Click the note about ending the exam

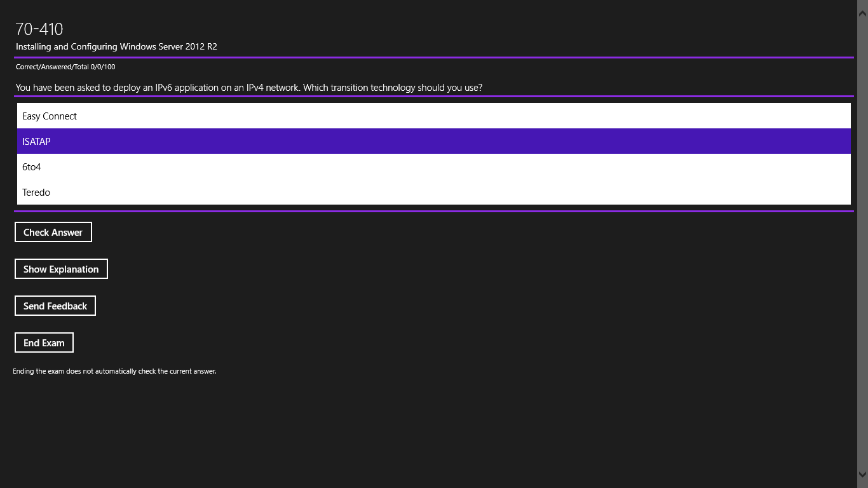pos(115,370)
